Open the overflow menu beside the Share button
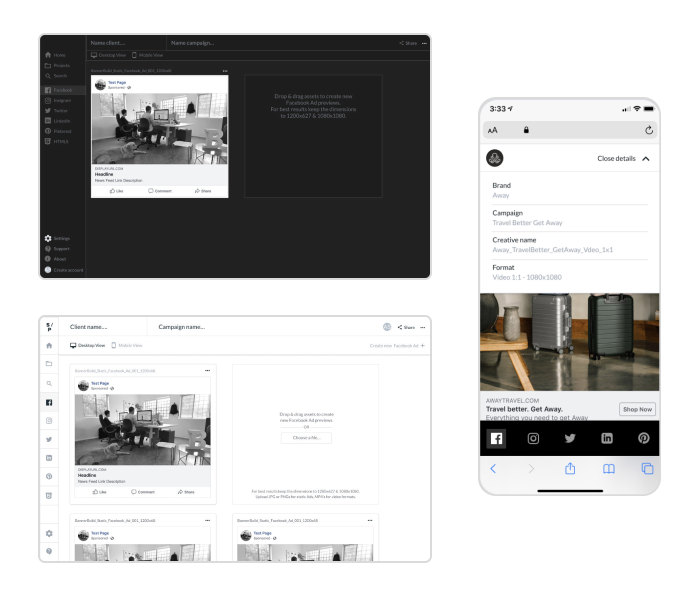Image resolution: width=700 pixels, height=595 pixels. (x=424, y=43)
